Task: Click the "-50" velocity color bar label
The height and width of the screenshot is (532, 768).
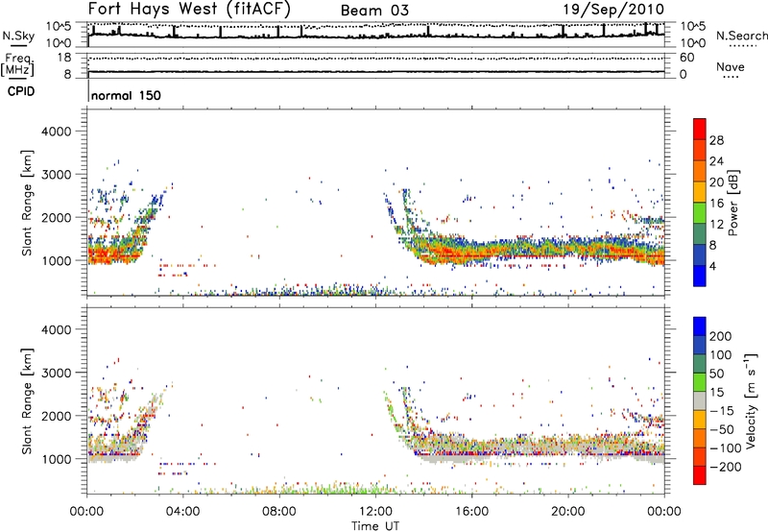Action: click(722, 429)
